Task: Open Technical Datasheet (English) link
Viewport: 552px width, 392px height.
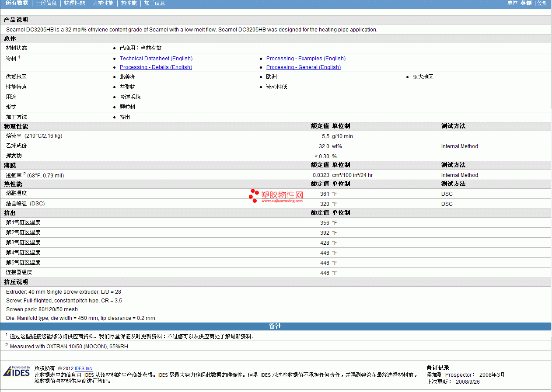Action: coord(156,59)
